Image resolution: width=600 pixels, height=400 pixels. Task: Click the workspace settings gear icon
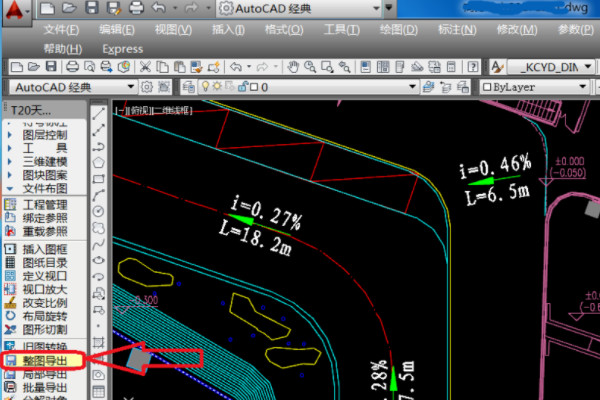tap(146, 87)
